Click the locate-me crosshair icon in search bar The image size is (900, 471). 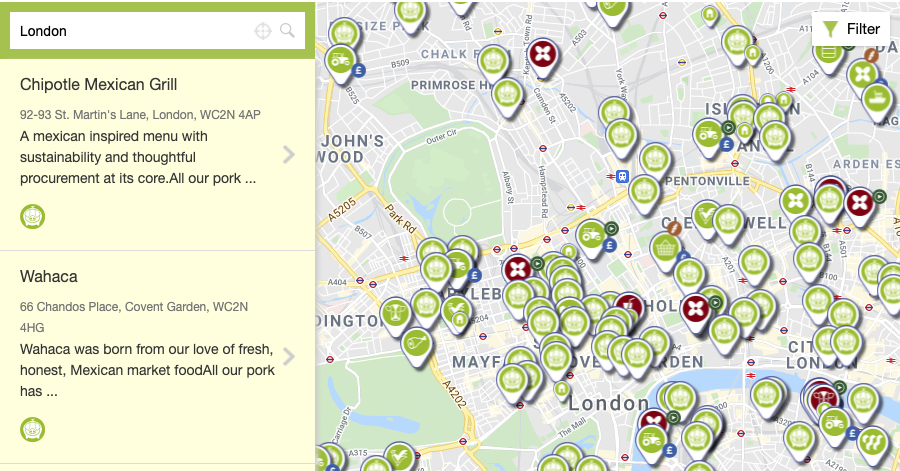pyautogui.click(x=263, y=31)
